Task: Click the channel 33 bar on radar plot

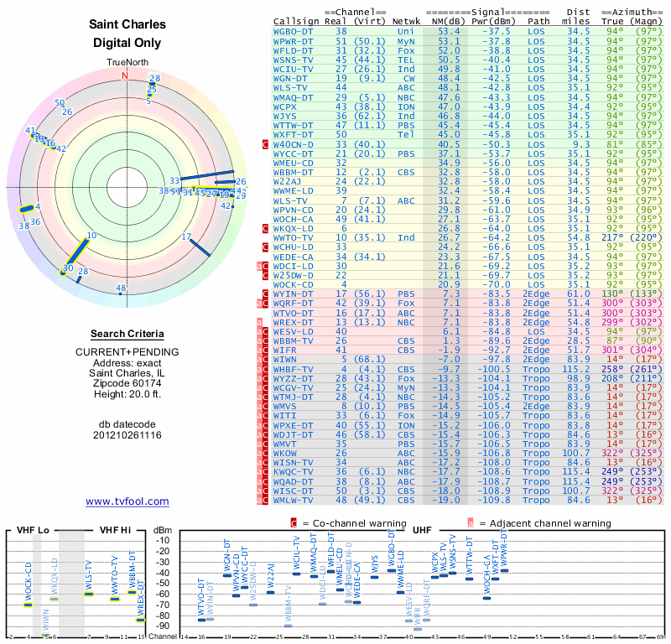Action: [x=207, y=175]
